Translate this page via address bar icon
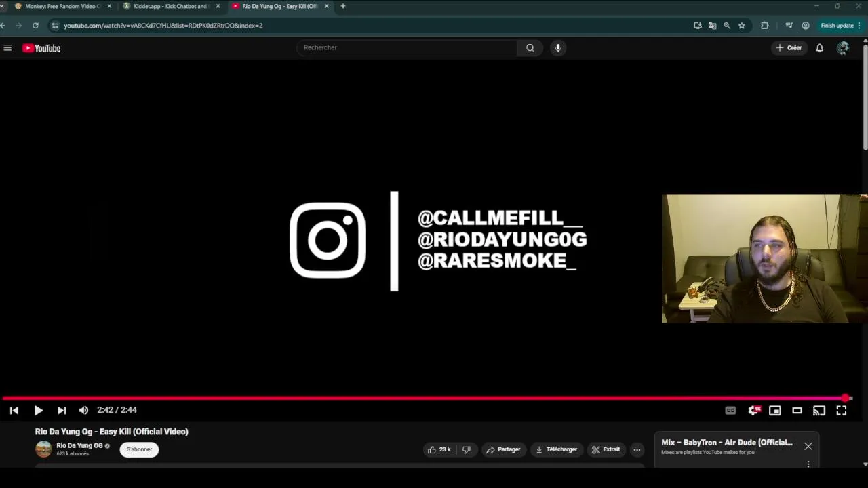 pyautogui.click(x=712, y=26)
